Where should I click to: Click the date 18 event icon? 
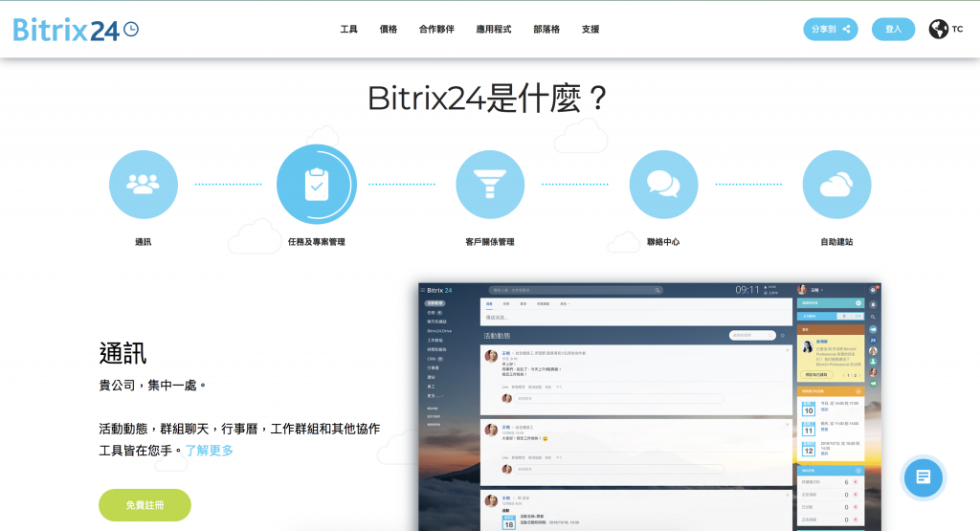click(x=509, y=523)
